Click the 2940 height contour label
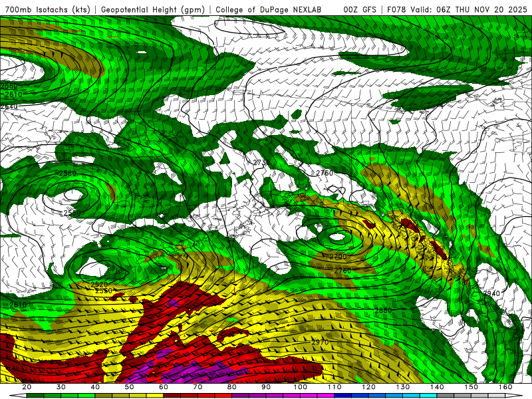Screen dimensions: 532x399 click(491, 293)
